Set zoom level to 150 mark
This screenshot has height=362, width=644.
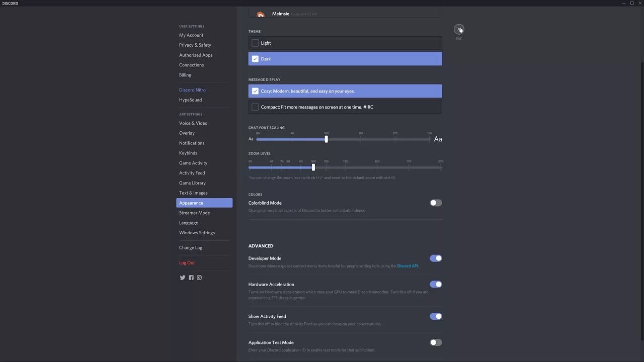point(377,167)
